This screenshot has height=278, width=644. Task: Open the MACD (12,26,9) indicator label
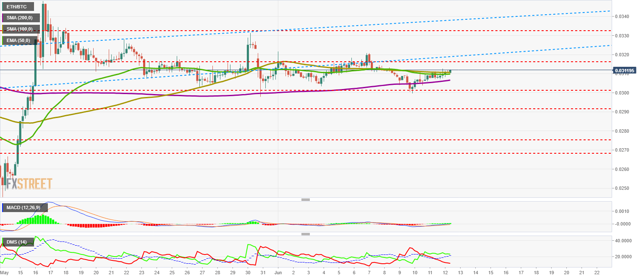(25, 207)
